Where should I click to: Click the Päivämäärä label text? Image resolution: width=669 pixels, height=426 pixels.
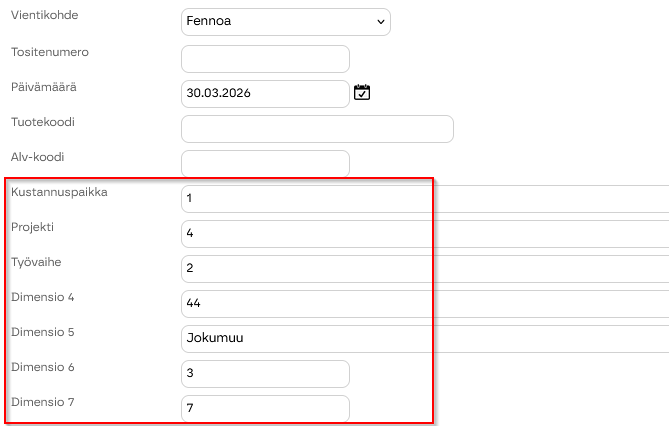coord(44,87)
